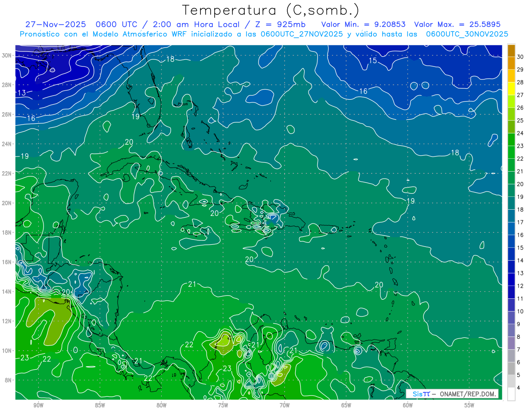The image size is (532, 411).
Task: Click the initialization time '0600UTC_27NOV2025'
Action: [301, 34]
